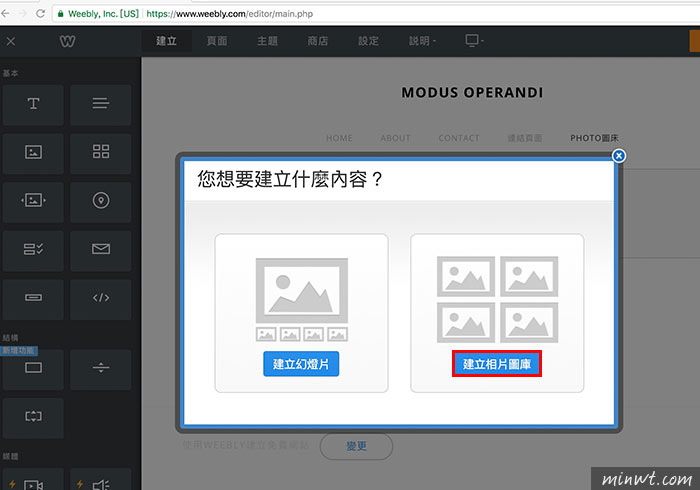
Task: Click the MODUS OPERANDI site title
Action: (x=472, y=92)
